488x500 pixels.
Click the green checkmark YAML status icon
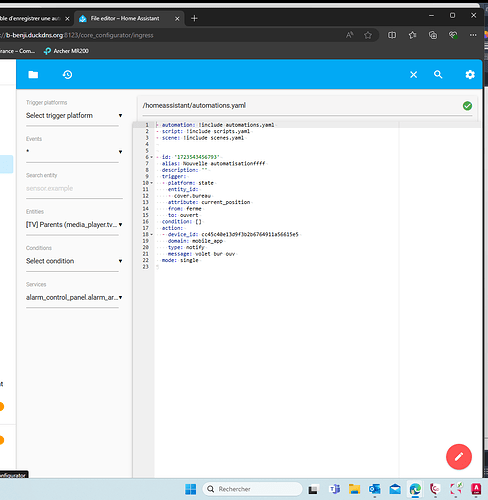[x=467, y=106]
